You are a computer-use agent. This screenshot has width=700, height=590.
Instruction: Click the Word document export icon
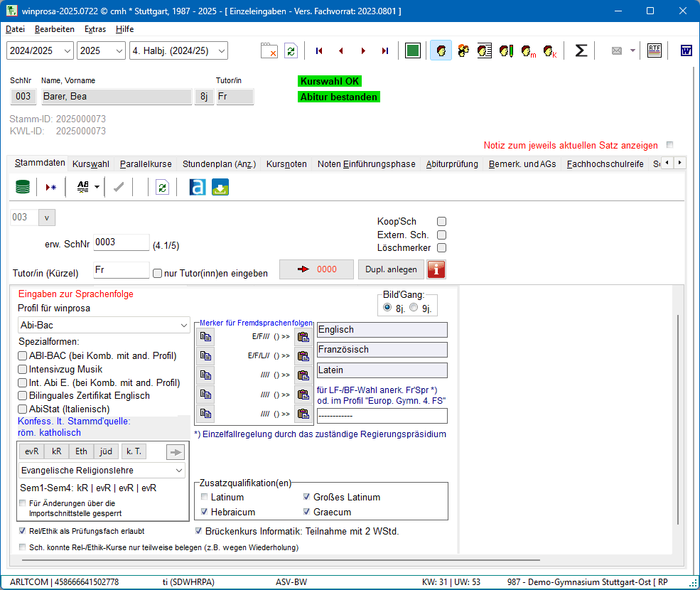[x=686, y=50]
